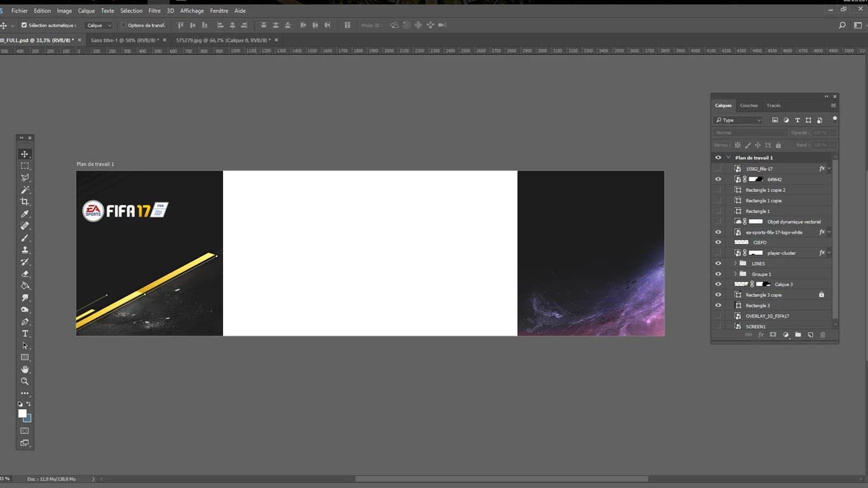The image size is (868, 488).
Task: Show the 15562_fifa-17 layer
Action: click(718, 168)
